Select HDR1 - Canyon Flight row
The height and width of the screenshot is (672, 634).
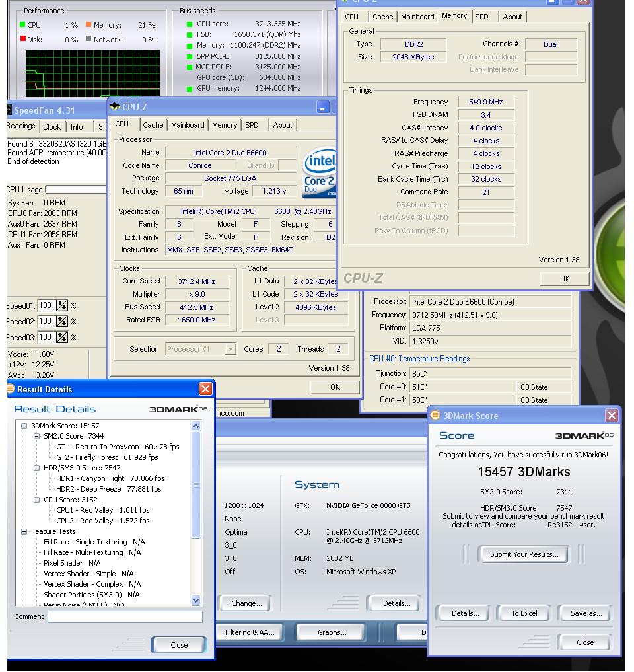point(110,478)
